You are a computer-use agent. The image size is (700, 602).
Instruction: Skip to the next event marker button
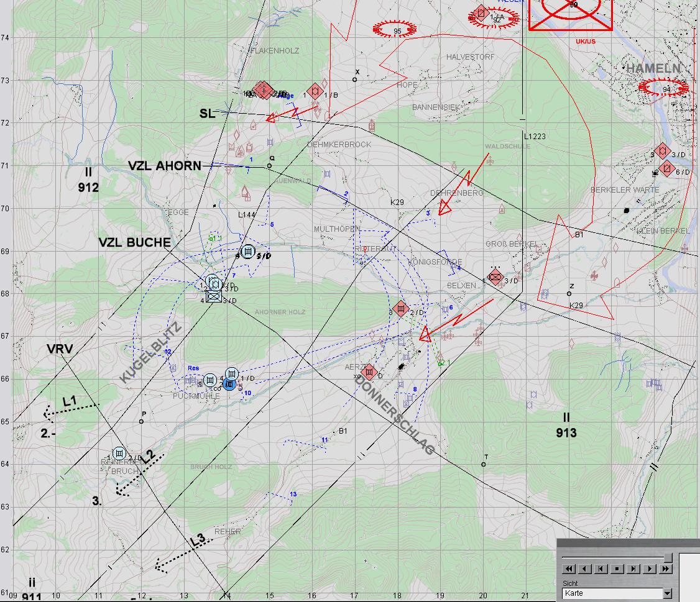[633, 568]
